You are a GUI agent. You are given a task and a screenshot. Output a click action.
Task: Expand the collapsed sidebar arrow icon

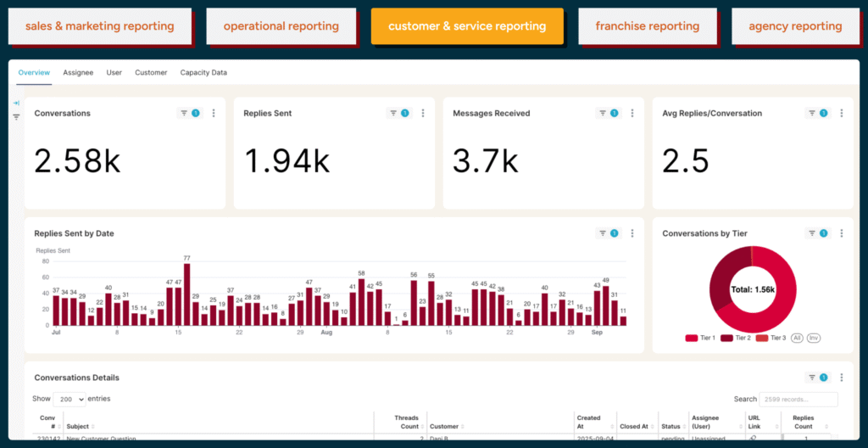click(x=16, y=103)
